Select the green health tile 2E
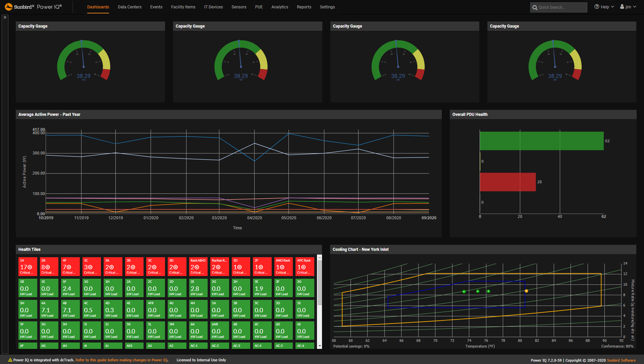 coord(198,288)
